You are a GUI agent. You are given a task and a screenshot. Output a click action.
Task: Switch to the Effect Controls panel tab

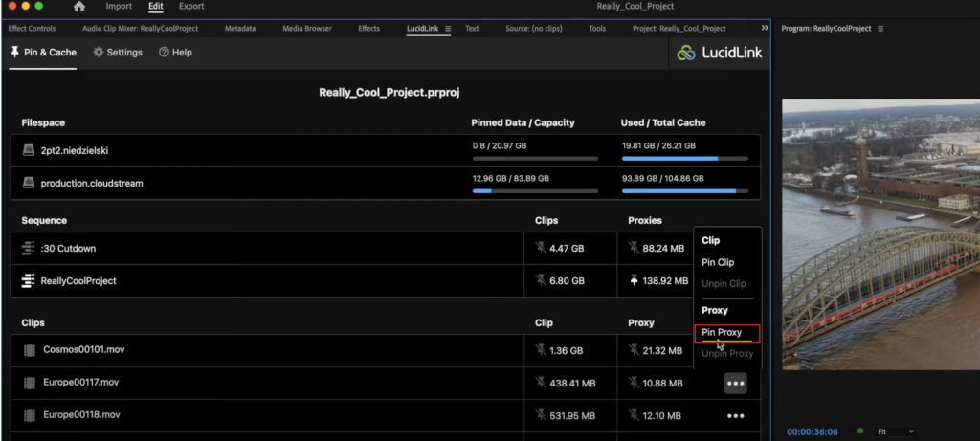point(32,28)
